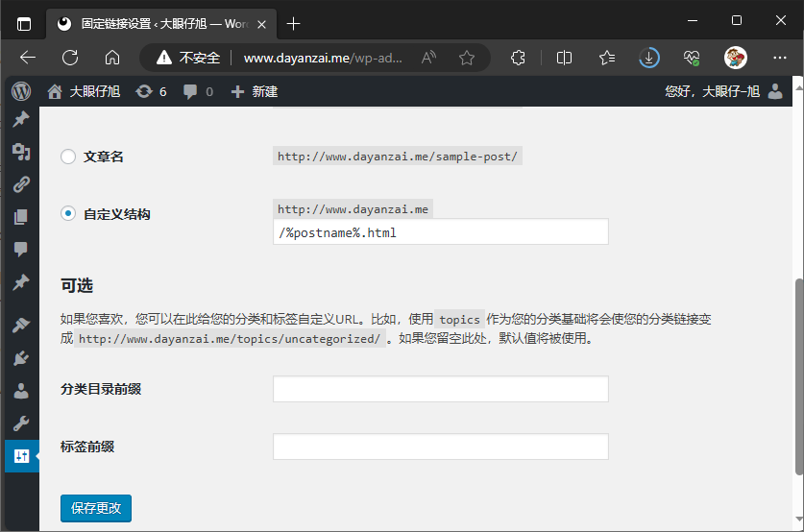Click the browser profile avatar
This screenshot has width=804, height=532.
tap(735, 58)
